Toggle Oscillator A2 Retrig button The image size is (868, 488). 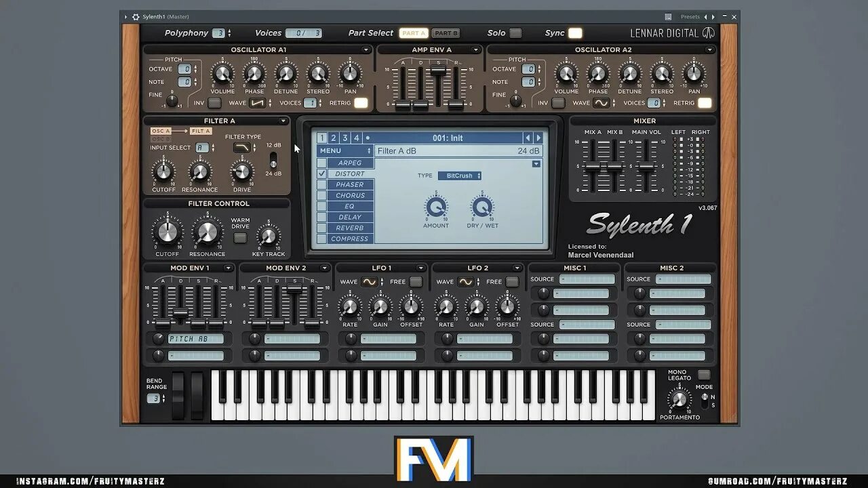[705, 103]
